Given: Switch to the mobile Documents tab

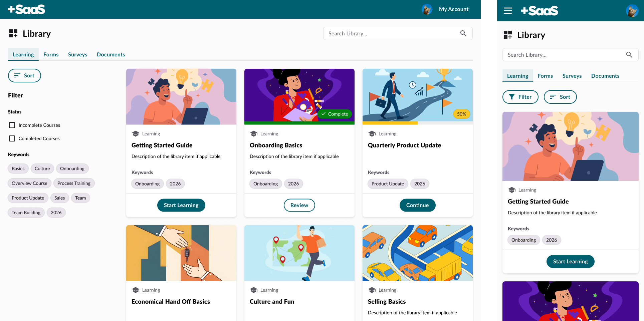Looking at the screenshot, I should point(605,76).
